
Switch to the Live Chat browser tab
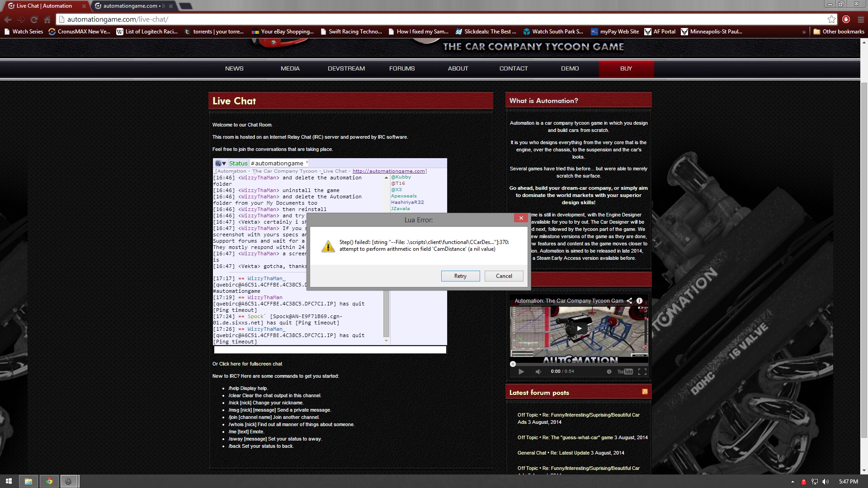44,6
